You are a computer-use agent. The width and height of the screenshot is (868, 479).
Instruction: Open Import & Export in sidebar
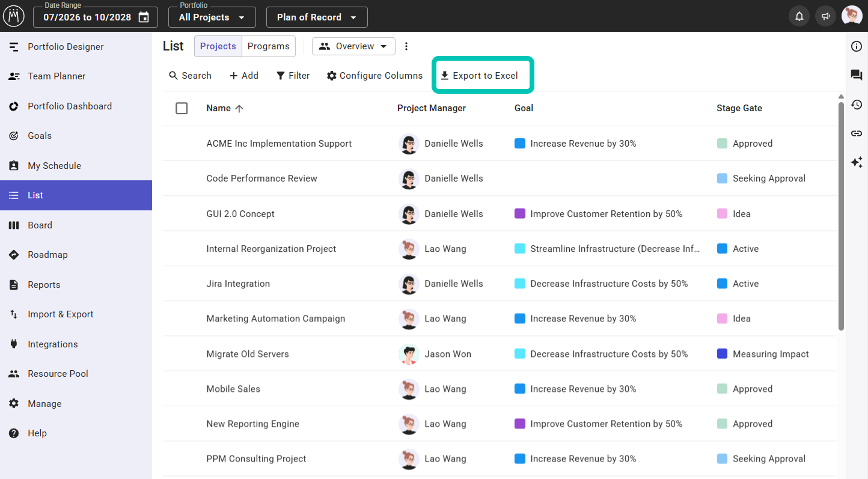pos(76,314)
